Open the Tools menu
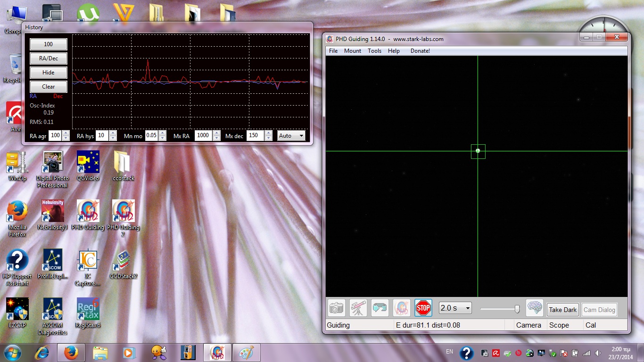Screen dimensions: 644x362 tap(375, 51)
